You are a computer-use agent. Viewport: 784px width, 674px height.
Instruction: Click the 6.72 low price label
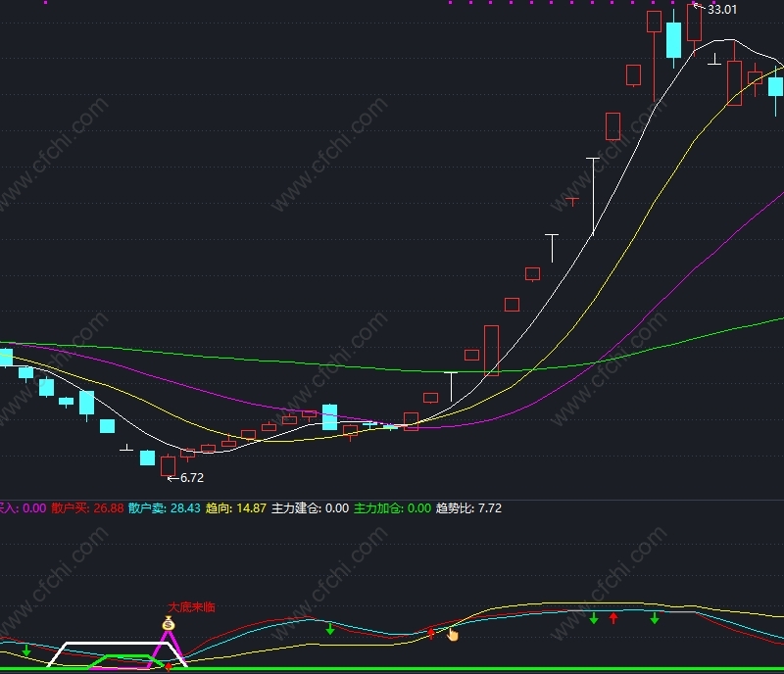click(192, 477)
